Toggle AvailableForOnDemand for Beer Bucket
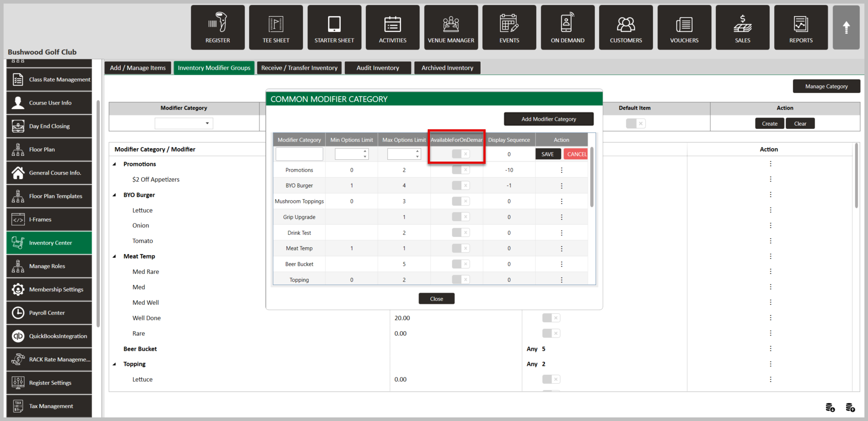Image resolution: width=868 pixels, height=421 pixels. [461, 264]
